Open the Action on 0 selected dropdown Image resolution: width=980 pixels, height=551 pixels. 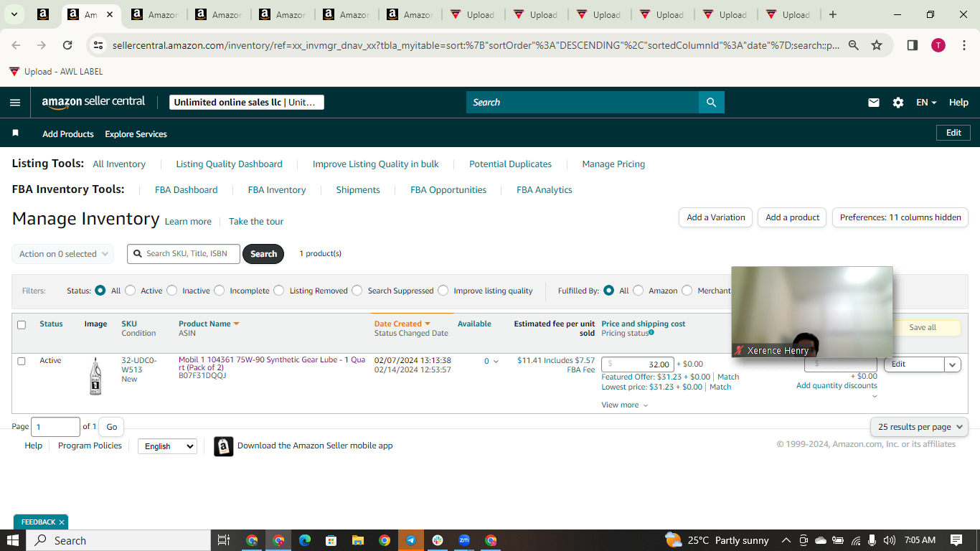(x=63, y=254)
